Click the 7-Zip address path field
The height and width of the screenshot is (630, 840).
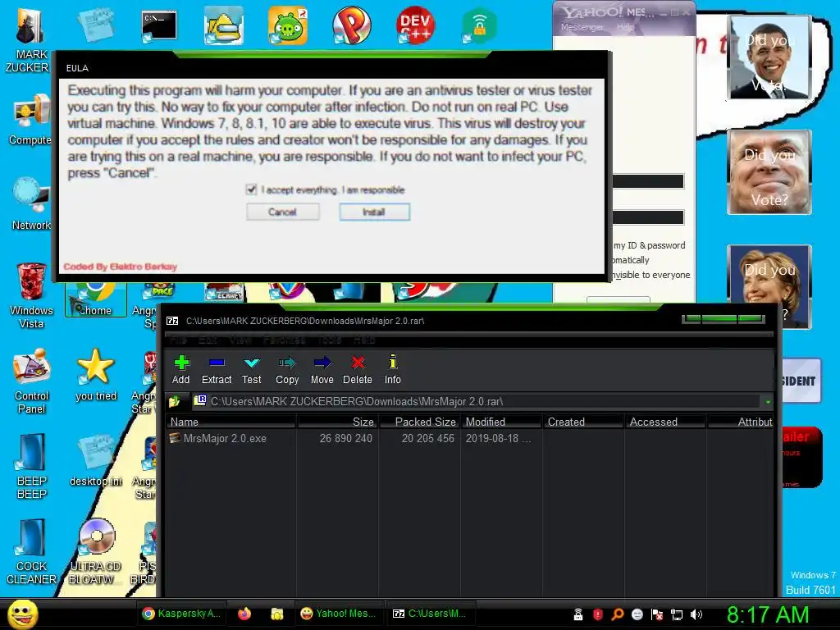click(477, 401)
